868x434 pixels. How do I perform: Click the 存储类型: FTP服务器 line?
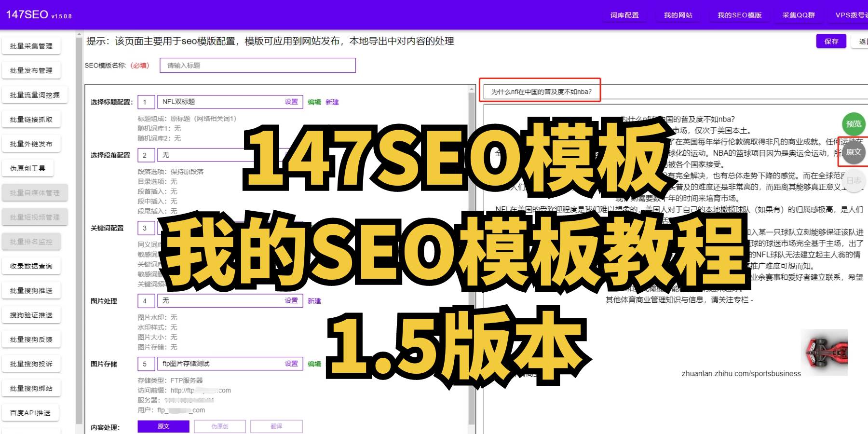pyautogui.click(x=170, y=380)
